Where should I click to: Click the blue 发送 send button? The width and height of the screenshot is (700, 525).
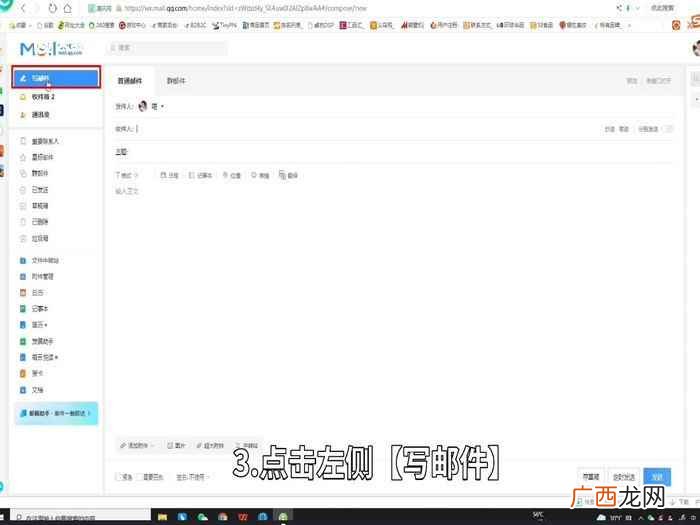pos(657,477)
